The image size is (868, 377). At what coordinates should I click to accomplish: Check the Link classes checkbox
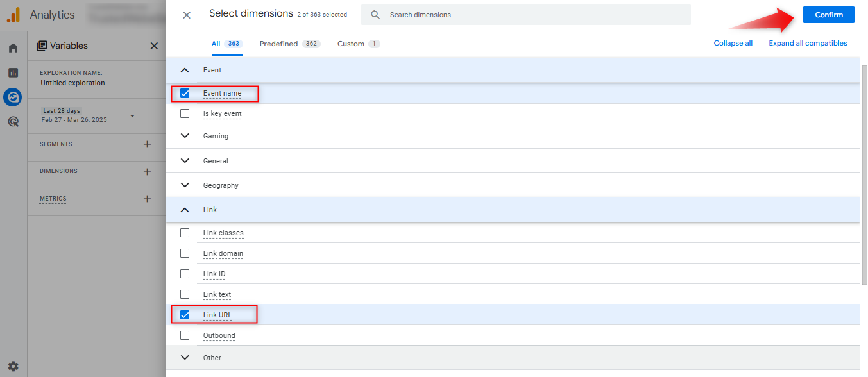click(185, 233)
